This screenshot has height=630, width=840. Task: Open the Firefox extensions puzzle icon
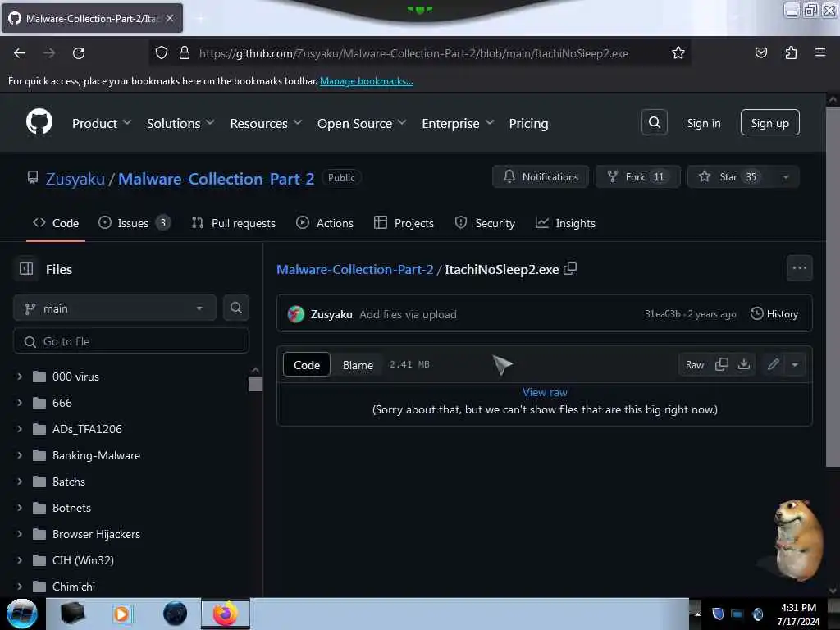click(x=791, y=53)
